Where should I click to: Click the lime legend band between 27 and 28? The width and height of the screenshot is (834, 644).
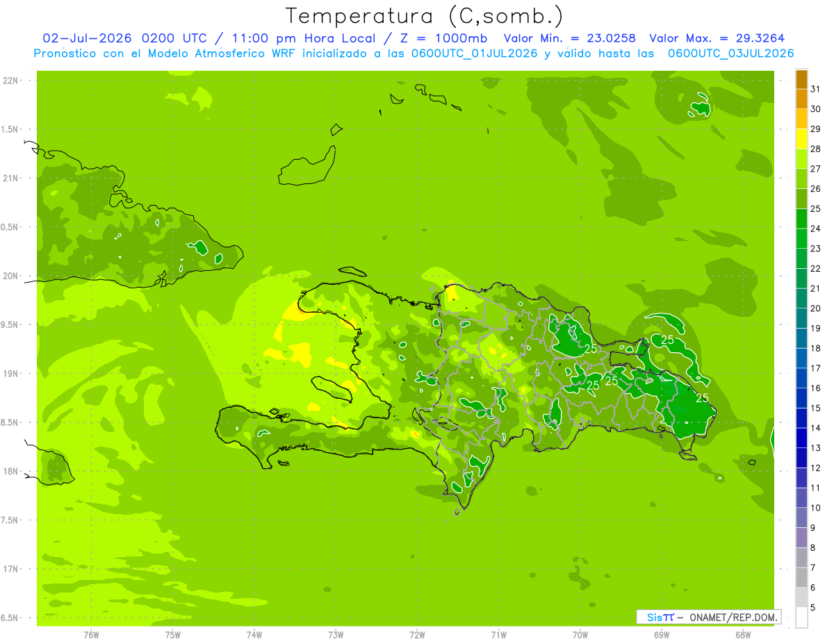coord(801,159)
